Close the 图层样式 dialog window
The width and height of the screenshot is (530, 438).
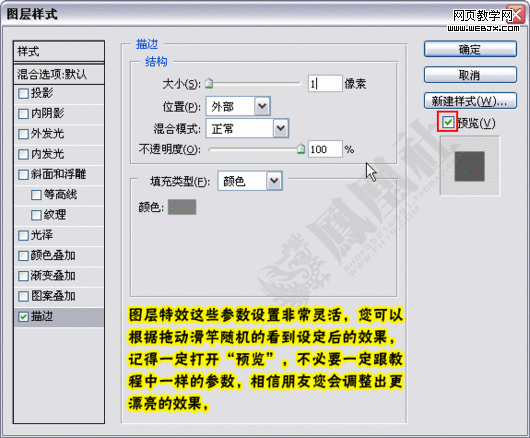tap(517, 15)
